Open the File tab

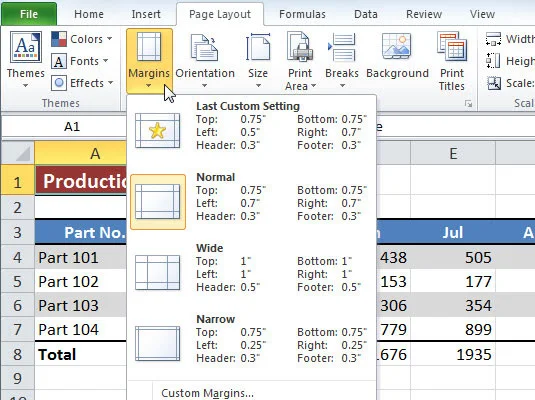coord(29,14)
